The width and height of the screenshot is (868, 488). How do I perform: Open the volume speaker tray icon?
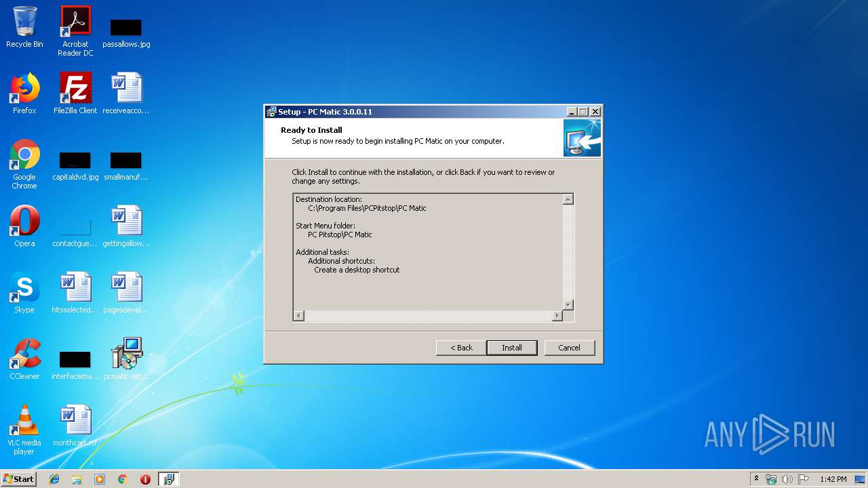pyautogui.click(x=787, y=479)
